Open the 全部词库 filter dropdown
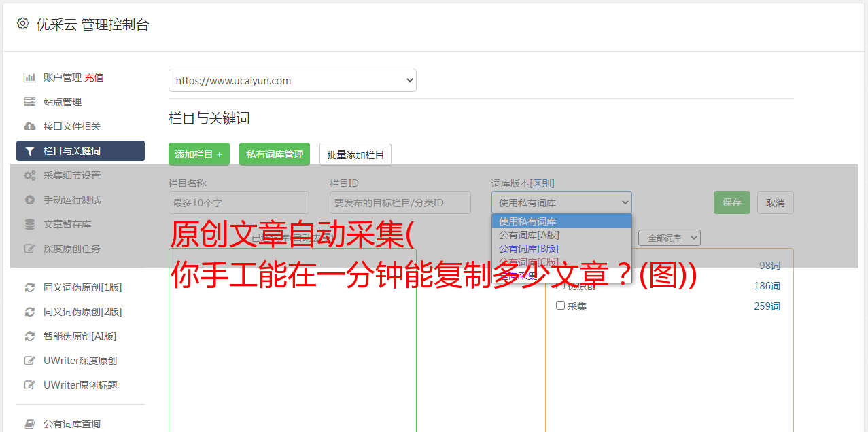Viewport: 868px width, 432px height. pyautogui.click(x=669, y=238)
